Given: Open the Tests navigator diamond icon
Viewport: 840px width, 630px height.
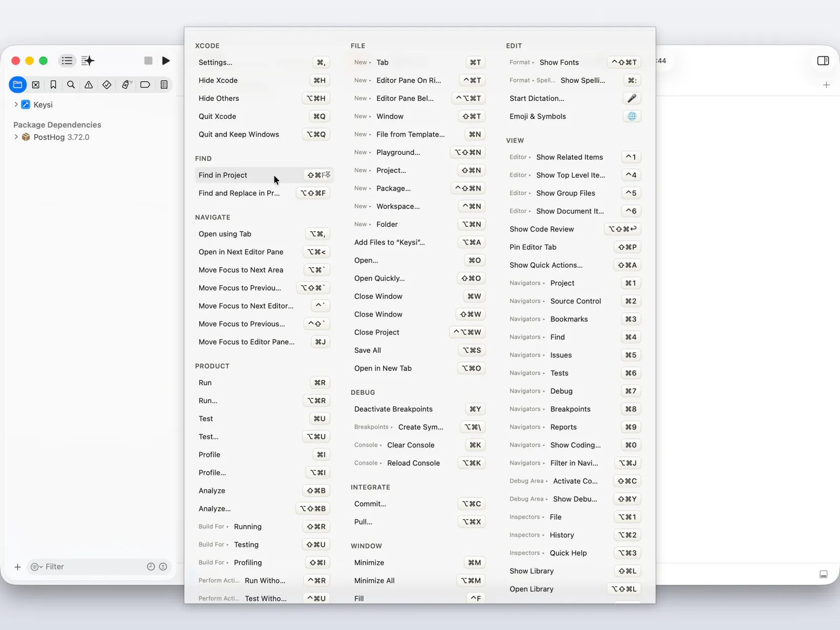Looking at the screenshot, I should [107, 85].
